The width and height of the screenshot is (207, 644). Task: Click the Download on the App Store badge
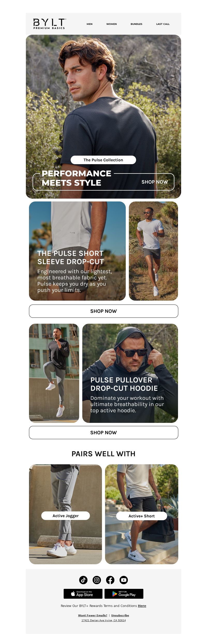coord(83,594)
